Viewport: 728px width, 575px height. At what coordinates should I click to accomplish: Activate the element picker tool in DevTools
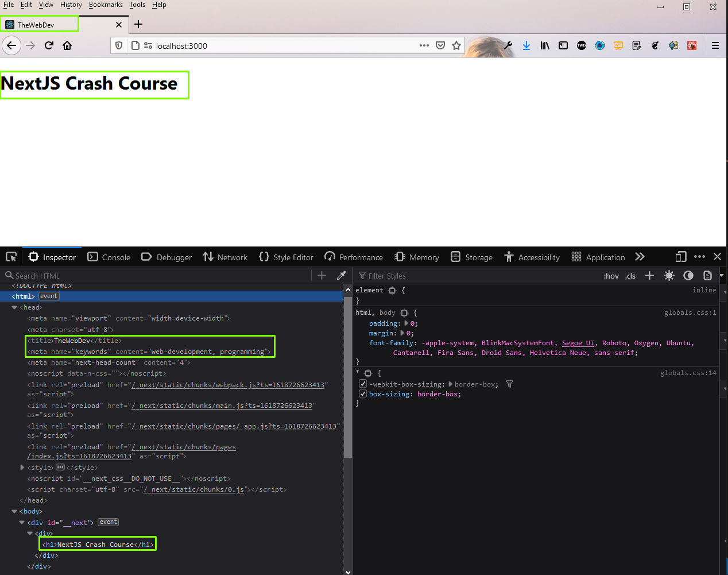pyautogui.click(x=11, y=257)
